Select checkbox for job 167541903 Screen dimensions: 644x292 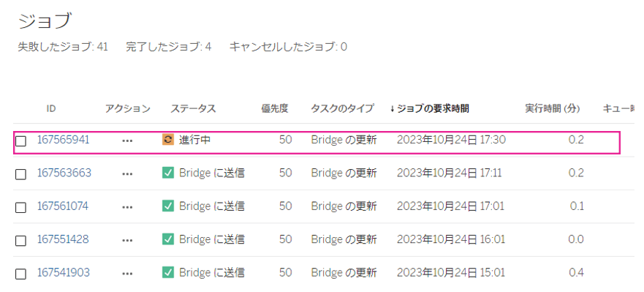[x=20, y=274]
